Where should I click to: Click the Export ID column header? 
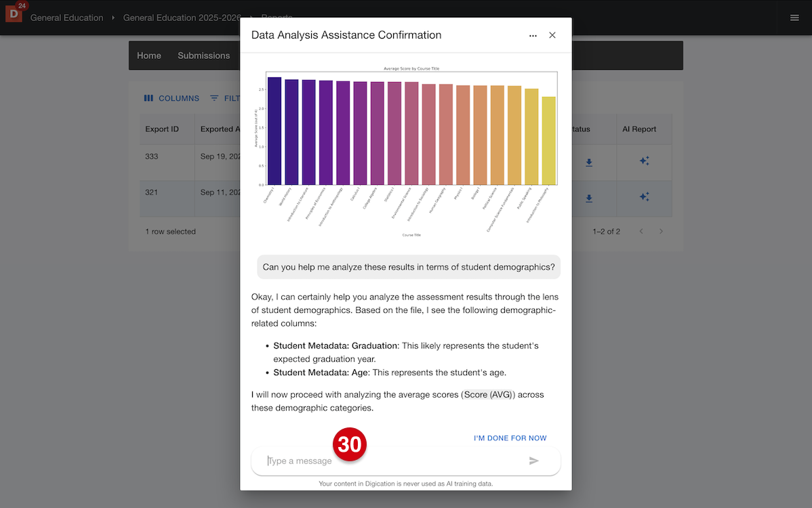162,129
